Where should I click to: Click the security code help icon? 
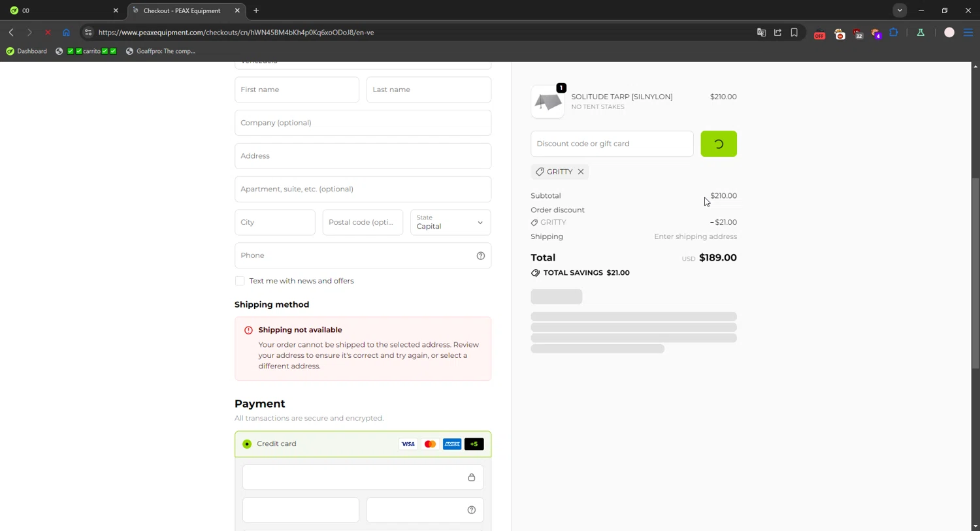click(x=472, y=510)
